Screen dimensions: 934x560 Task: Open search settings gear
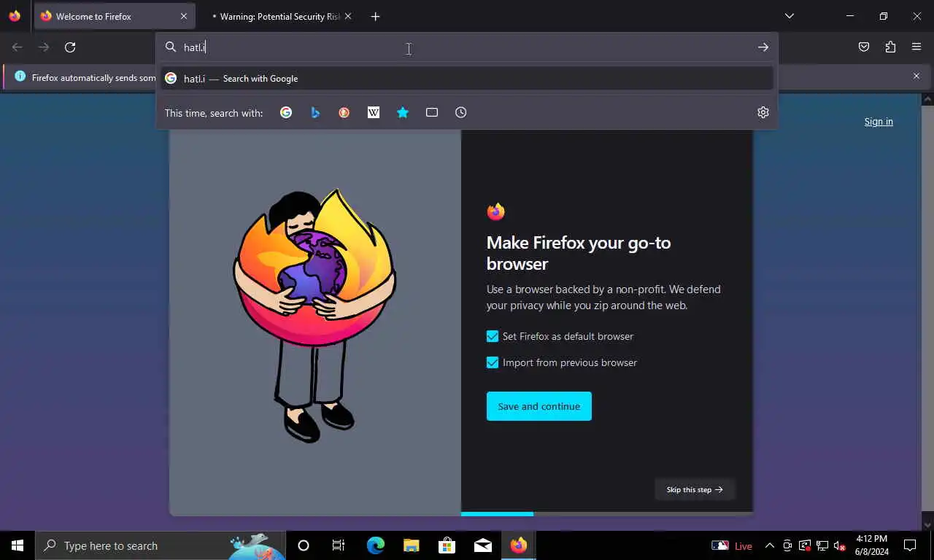[763, 112]
